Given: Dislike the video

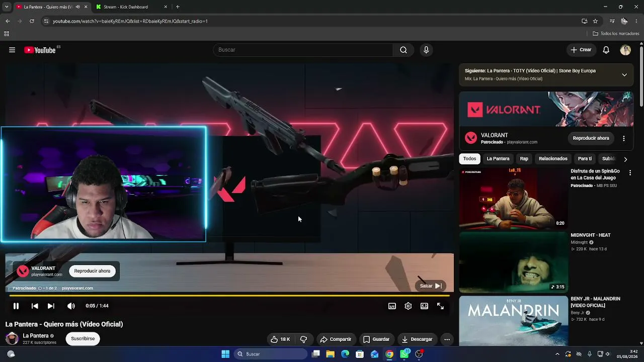Looking at the screenshot, I should pyautogui.click(x=303, y=339).
